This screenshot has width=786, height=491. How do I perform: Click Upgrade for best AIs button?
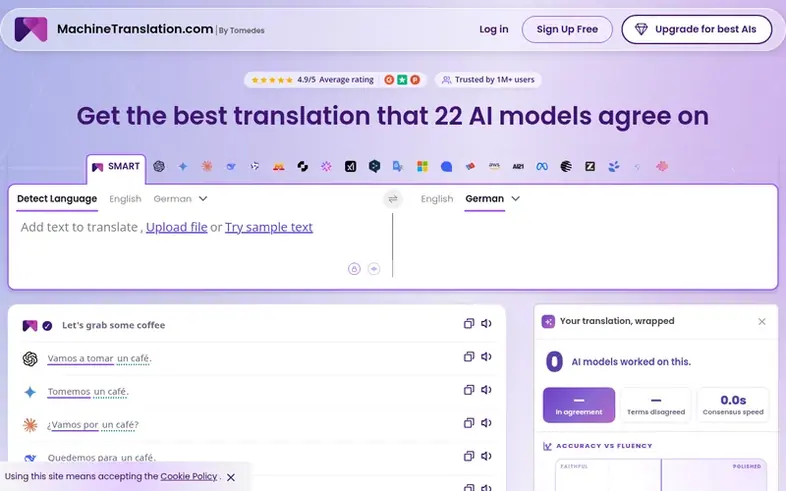pyautogui.click(x=696, y=30)
